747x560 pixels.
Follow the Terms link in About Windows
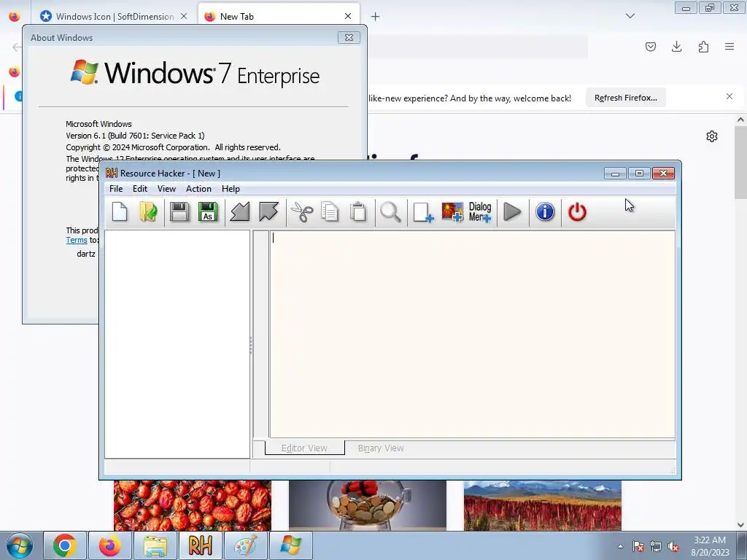tap(76, 240)
